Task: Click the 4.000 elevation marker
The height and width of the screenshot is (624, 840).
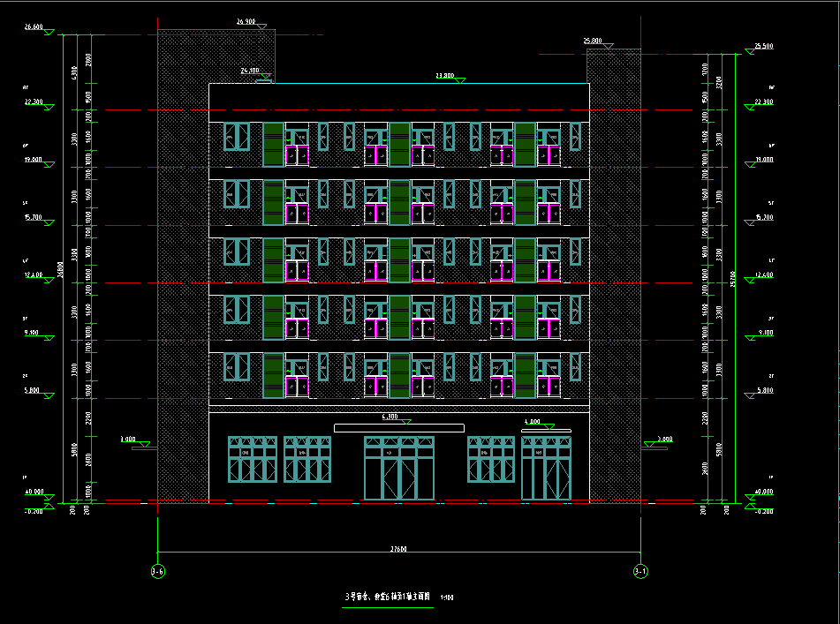Action: 533,422
